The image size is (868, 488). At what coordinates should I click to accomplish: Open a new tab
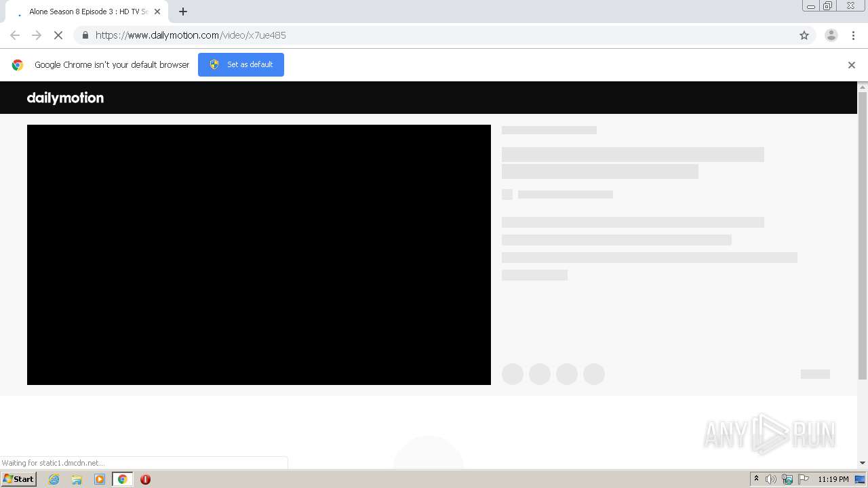click(183, 12)
